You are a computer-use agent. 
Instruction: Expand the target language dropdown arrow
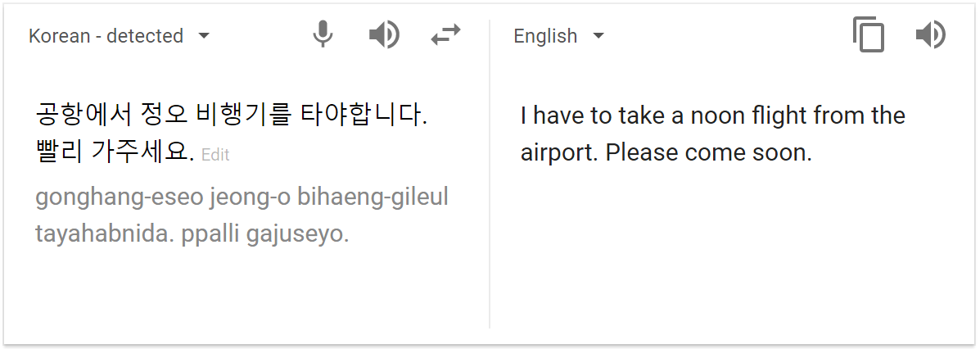[598, 36]
